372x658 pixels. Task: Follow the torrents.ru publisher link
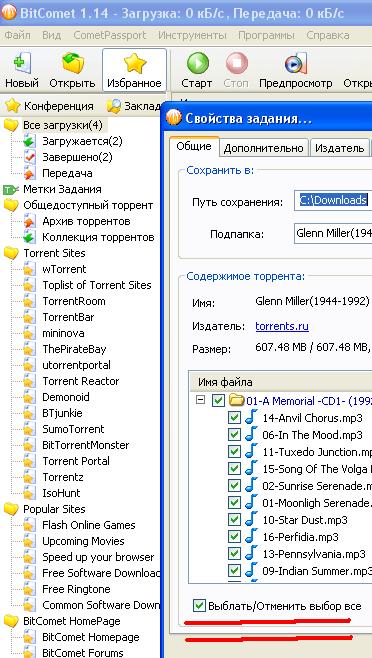point(282,326)
